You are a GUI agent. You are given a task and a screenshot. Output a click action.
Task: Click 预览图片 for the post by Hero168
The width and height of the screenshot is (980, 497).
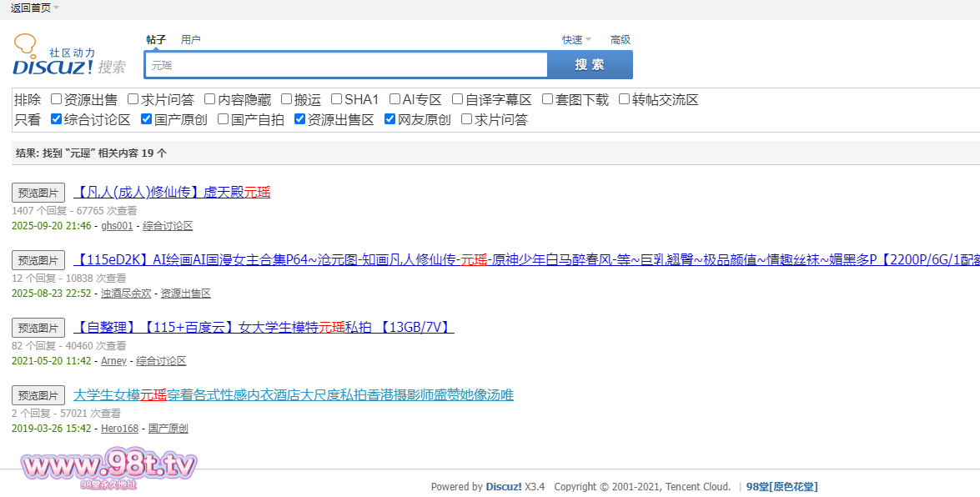point(38,395)
